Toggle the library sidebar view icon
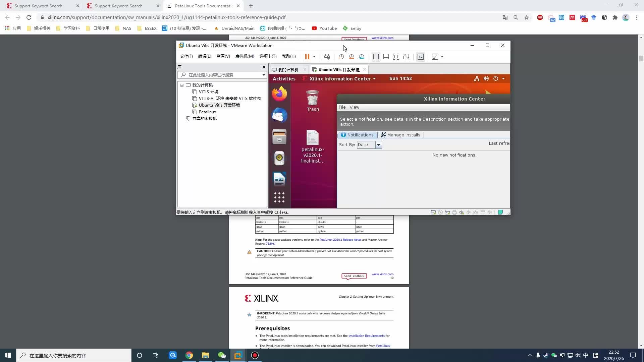This screenshot has height=362, width=644. pyautogui.click(x=376, y=57)
